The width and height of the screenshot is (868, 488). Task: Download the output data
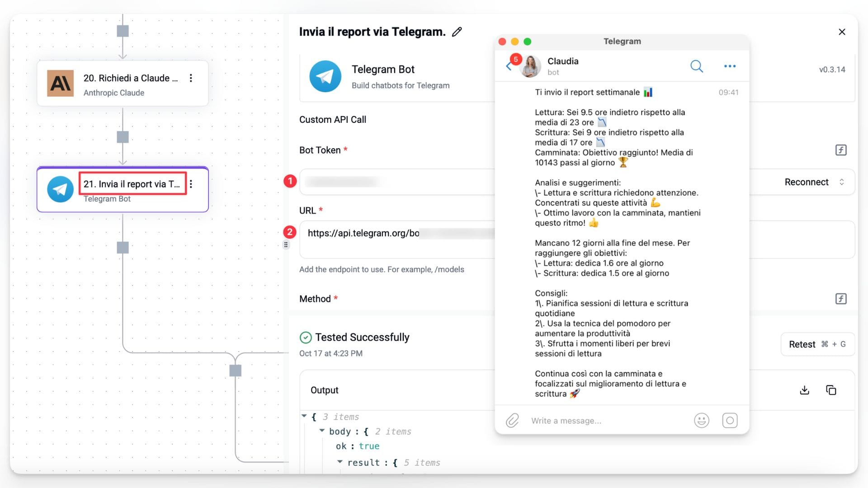[x=804, y=390]
